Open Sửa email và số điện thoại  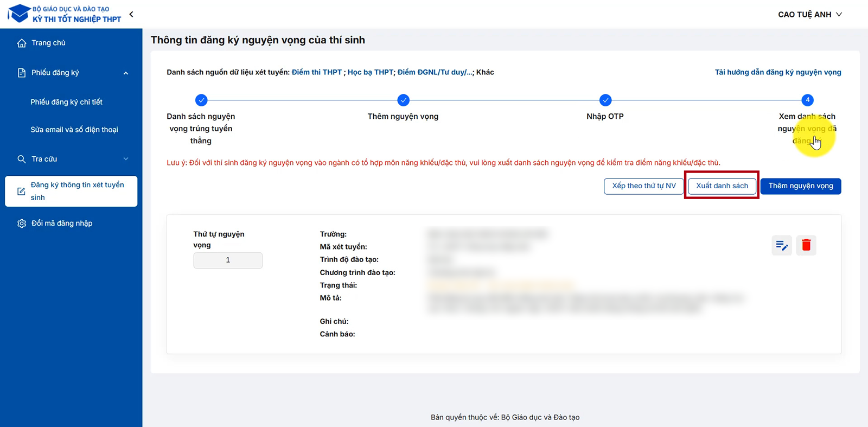(x=74, y=130)
